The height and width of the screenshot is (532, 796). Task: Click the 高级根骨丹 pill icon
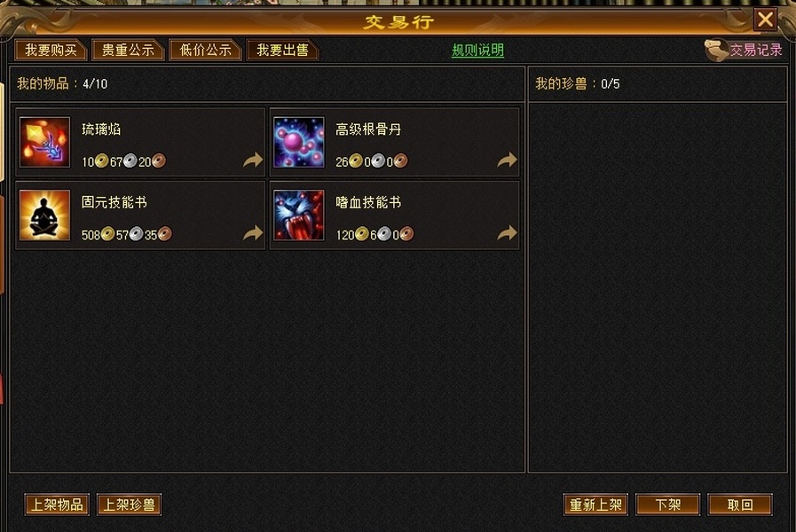tap(298, 142)
